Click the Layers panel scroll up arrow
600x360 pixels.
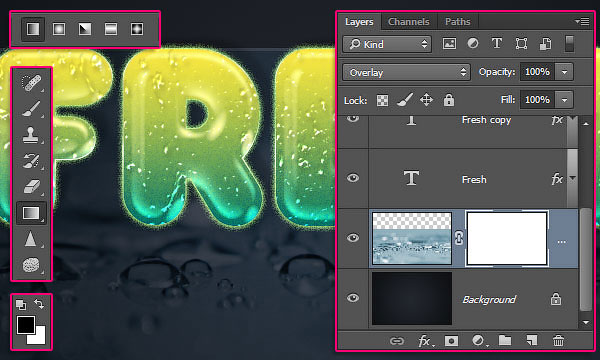point(586,124)
